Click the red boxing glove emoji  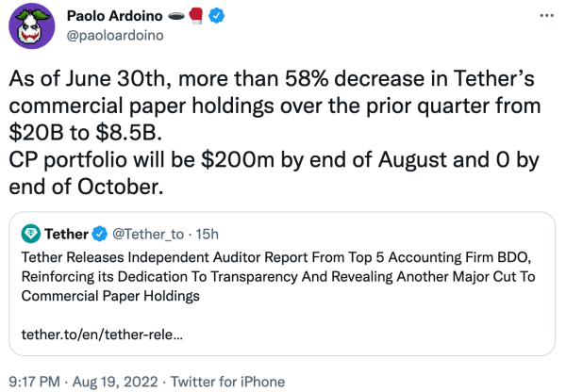point(196,16)
